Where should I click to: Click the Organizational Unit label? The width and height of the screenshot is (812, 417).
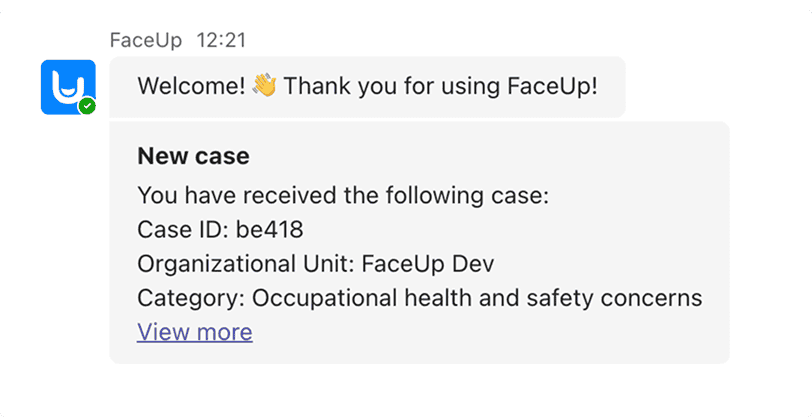(245, 264)
